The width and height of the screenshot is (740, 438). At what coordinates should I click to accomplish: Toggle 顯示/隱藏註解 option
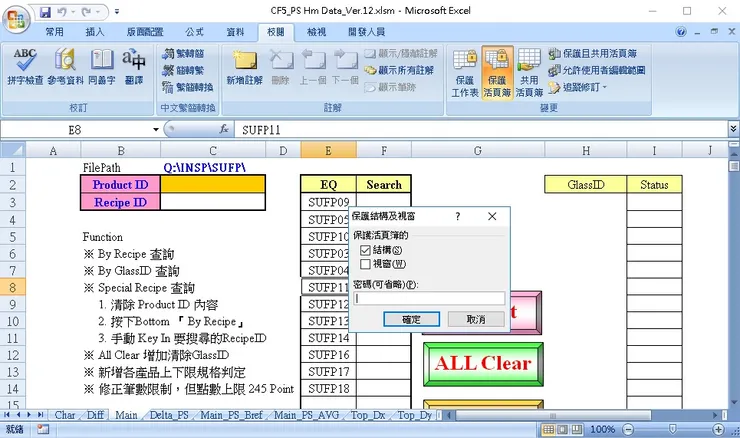(x=401, y=53)
